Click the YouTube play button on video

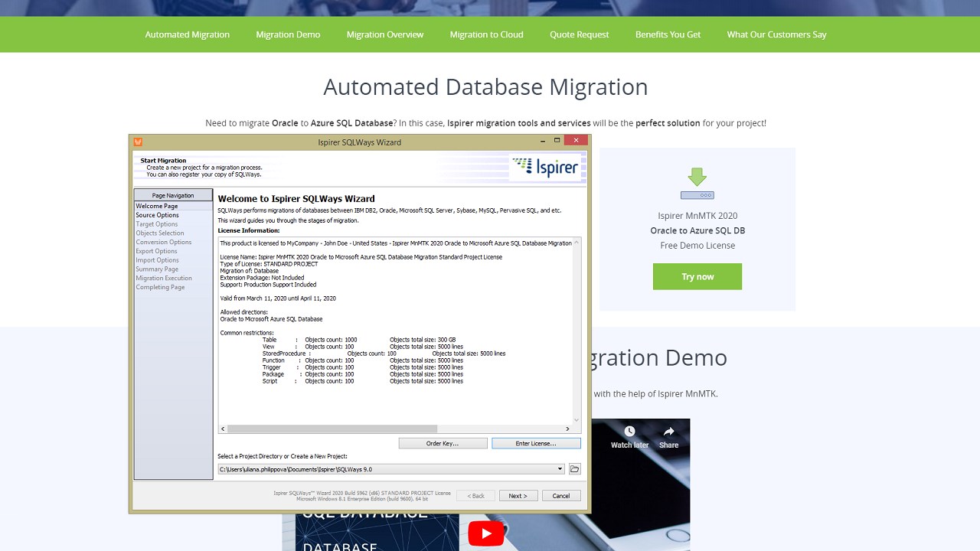(x=485, y=533)
